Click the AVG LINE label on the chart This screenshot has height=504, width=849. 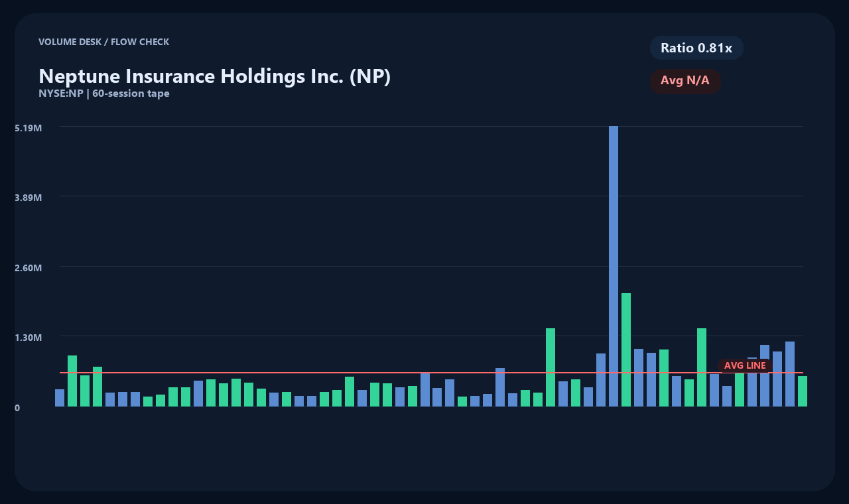click(745, 365)
